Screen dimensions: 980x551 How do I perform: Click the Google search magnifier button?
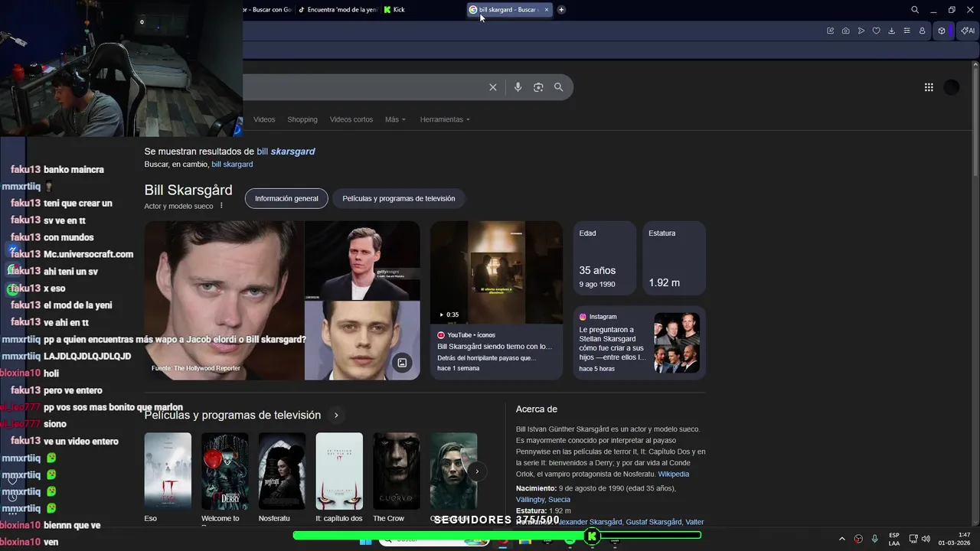click(559, 87)
